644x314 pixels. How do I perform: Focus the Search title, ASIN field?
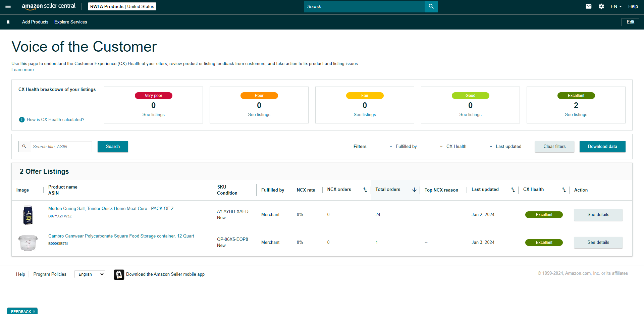pyautogui.click(x=61, y=147)
